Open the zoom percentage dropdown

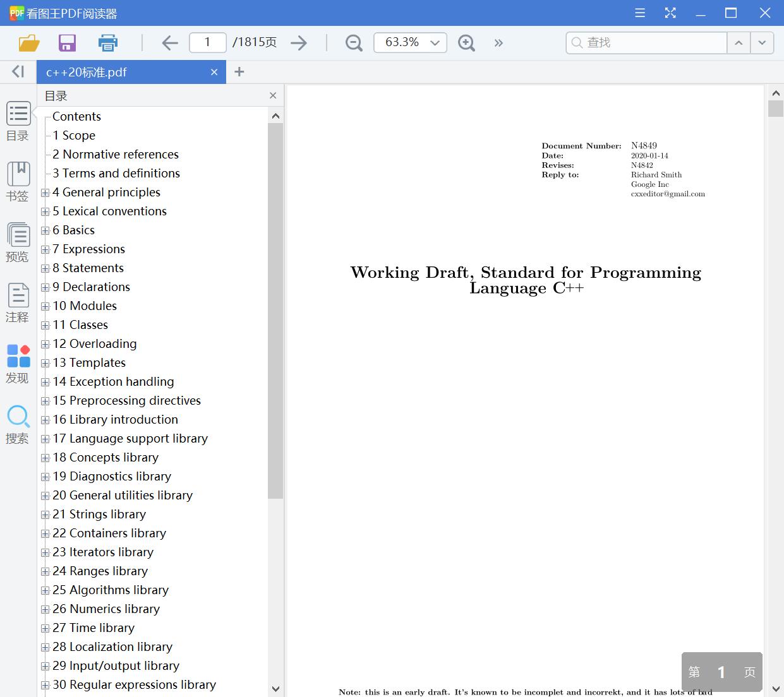click(x=434, y=42)
